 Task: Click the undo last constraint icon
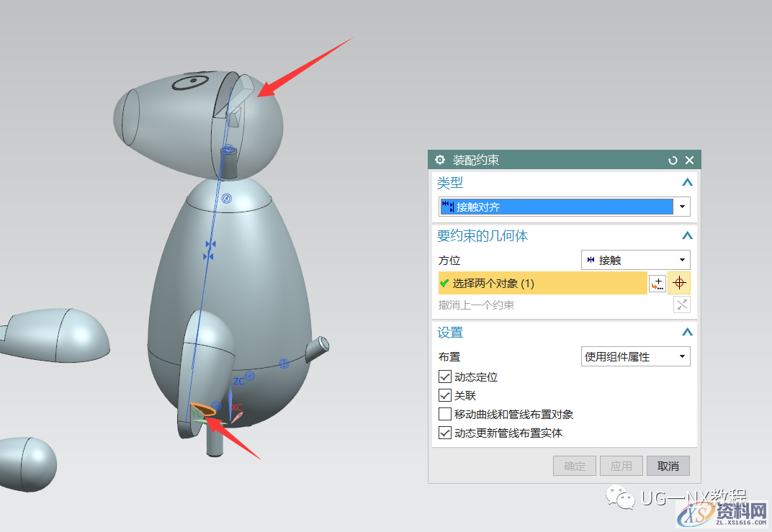pyautogui.click(x=681, y=305)
